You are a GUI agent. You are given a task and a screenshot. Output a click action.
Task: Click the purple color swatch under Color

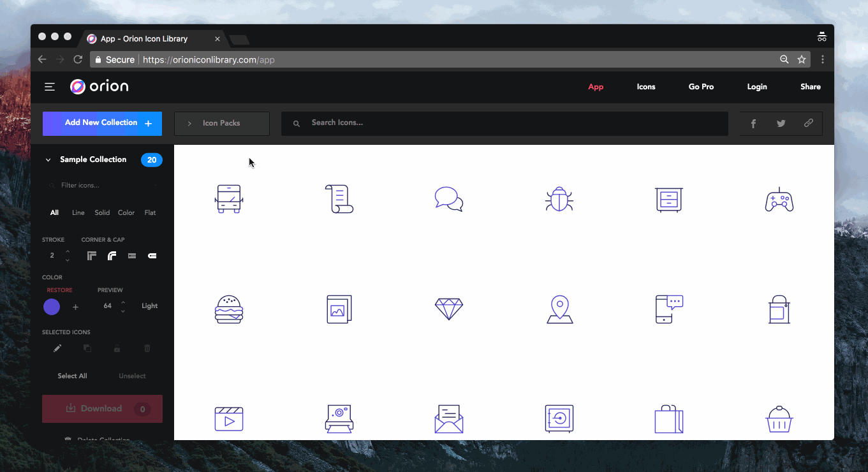(51, 307)
